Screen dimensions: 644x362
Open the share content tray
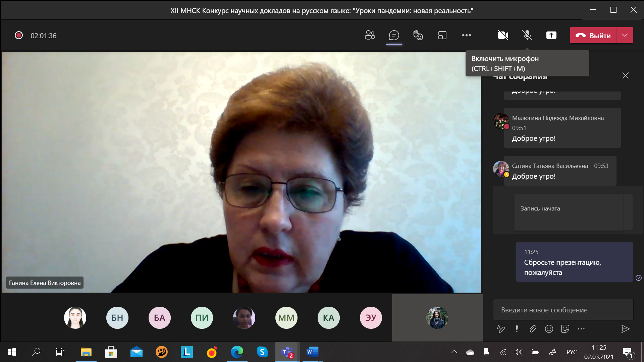551,35
